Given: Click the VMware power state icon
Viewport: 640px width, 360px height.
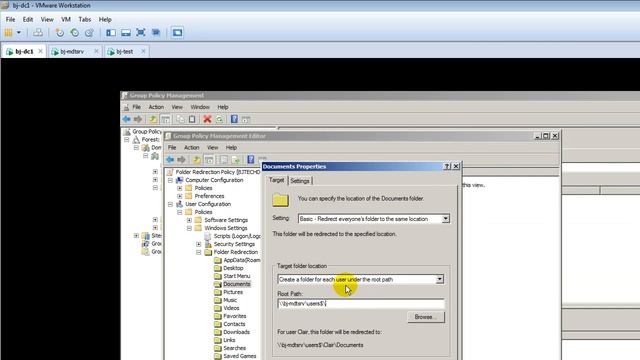Looking at the screenshot, I should [8, 33].
